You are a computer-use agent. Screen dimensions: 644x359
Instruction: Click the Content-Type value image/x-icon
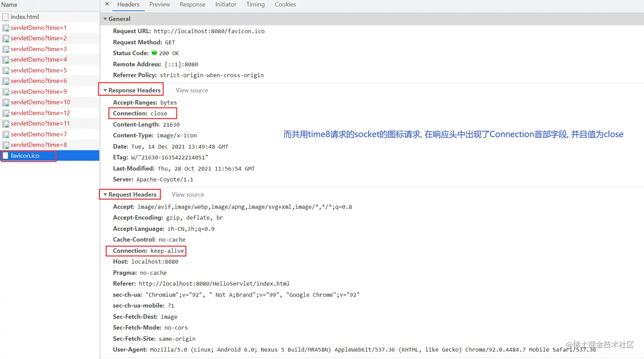click(x=177, y=135)
